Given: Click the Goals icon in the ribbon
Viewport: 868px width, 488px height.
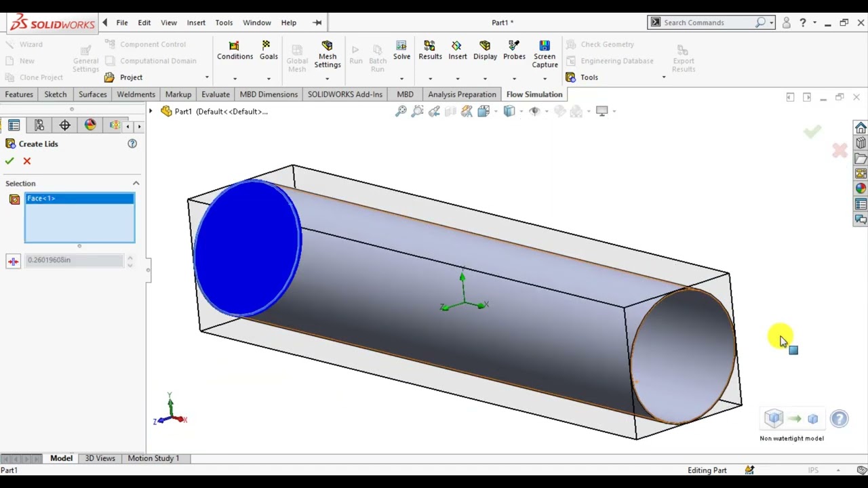Looking at the screenshot, I should tap(268, 45).
